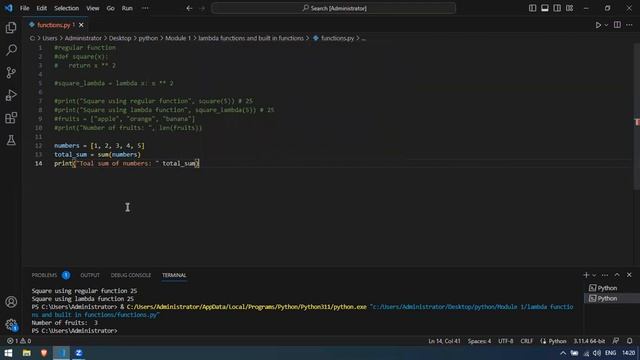Open Customize Layout button
The width and height of the screenshot is (640, 360).
click(x=569, y=8)
